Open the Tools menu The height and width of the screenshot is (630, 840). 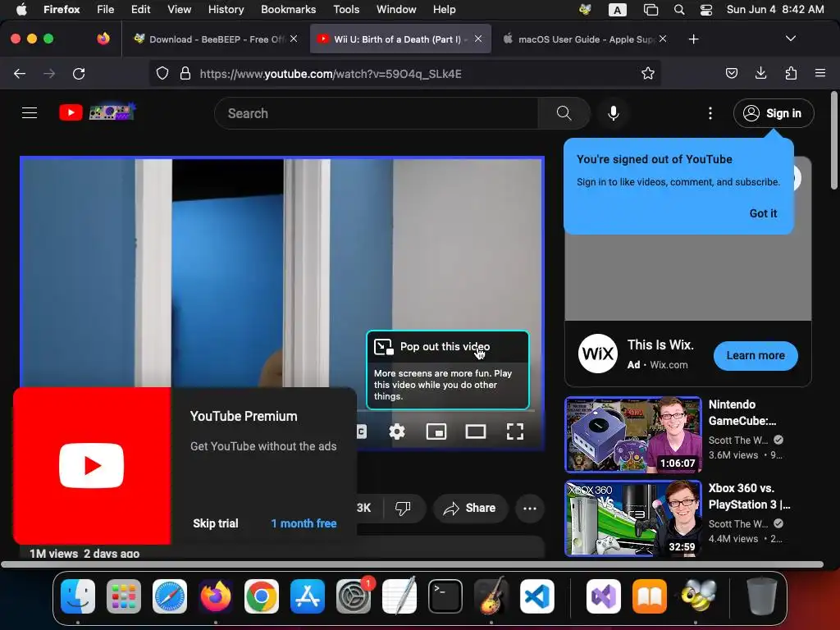(346, 9)
